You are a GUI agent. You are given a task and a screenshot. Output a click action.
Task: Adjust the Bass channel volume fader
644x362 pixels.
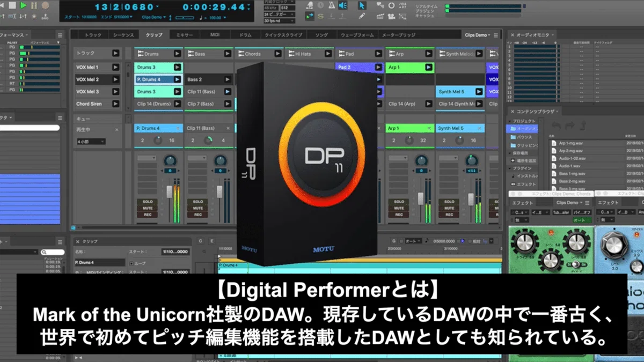coord(220,192)
